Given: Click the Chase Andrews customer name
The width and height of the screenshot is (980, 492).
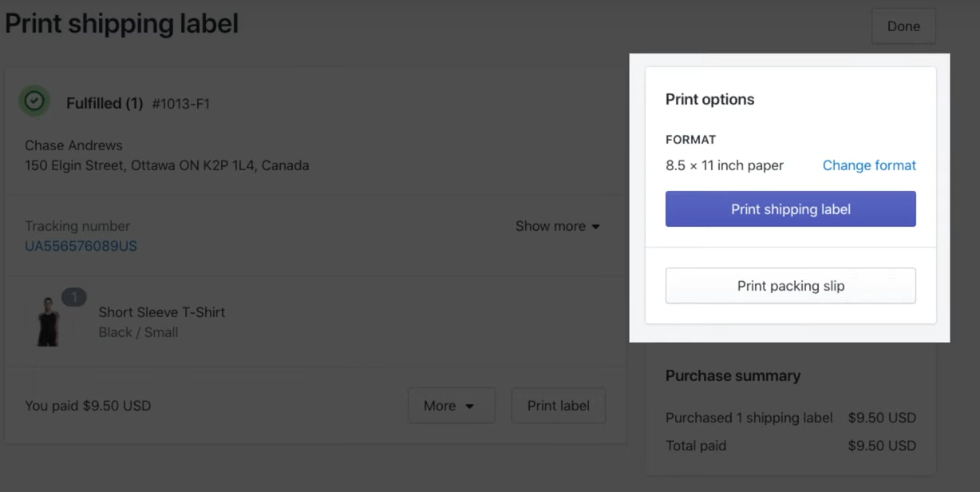Looking at the screenshot, I should (x=73, y=145).
